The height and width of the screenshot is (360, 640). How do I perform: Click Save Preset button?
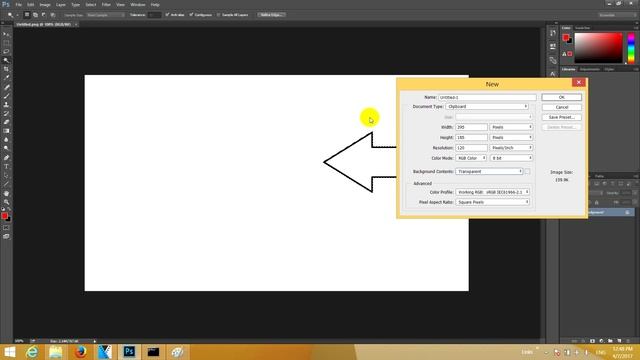pyautogui.click(x=562, y=117)
